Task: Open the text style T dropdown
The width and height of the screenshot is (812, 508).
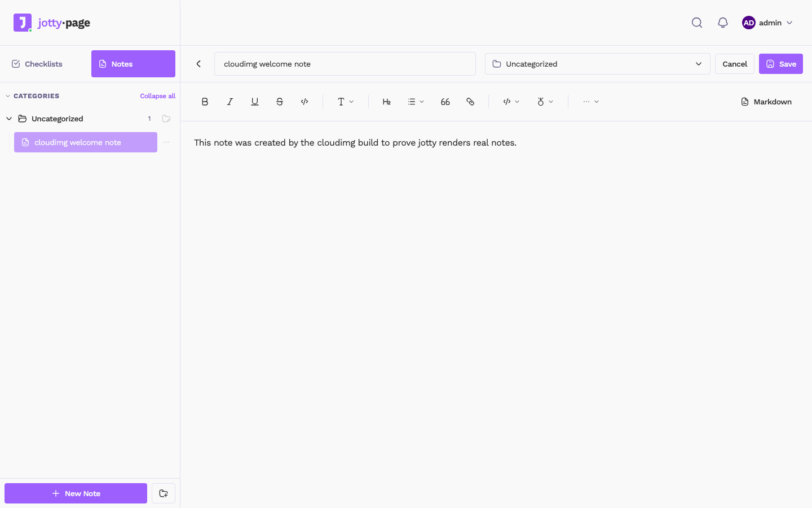Action: pos(346,102)
